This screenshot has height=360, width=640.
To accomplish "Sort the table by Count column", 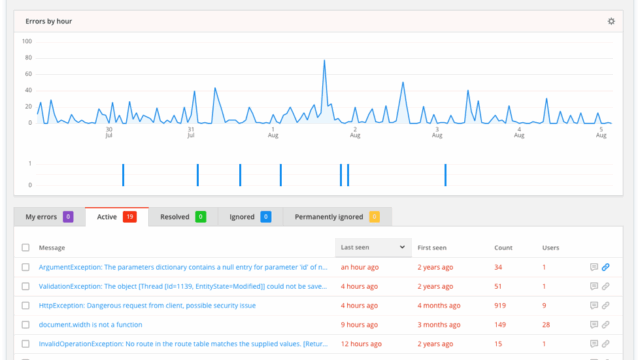I will (x=503, y=248).
